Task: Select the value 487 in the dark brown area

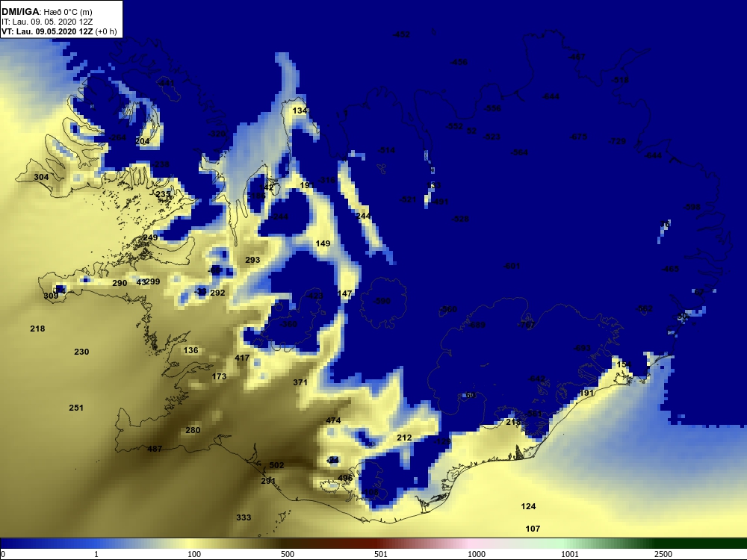Action: point(155,449)
